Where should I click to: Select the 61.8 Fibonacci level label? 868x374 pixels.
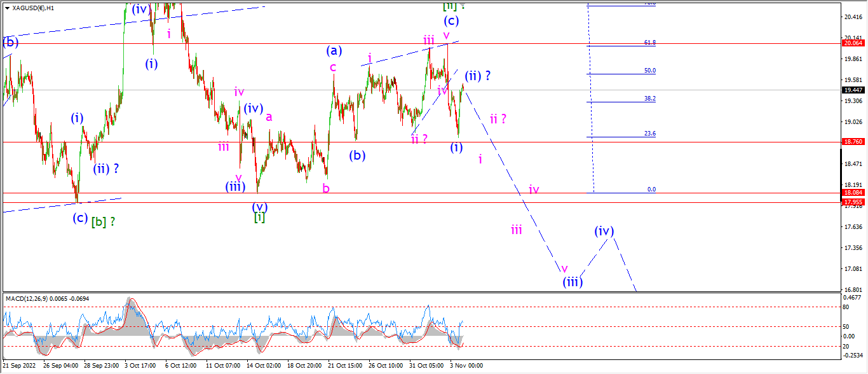[650, 42]
